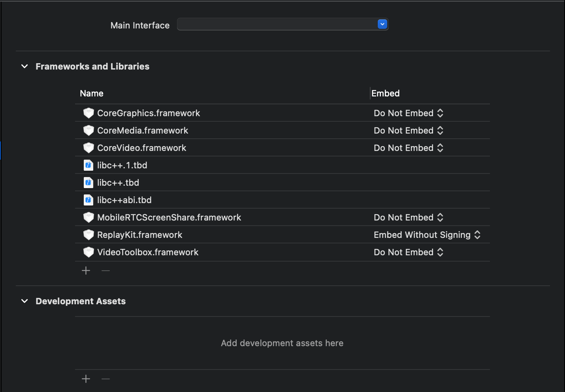Click the ReplayKit.framework toolbox icon
The image size is (565, 392).
click(89, 235)
